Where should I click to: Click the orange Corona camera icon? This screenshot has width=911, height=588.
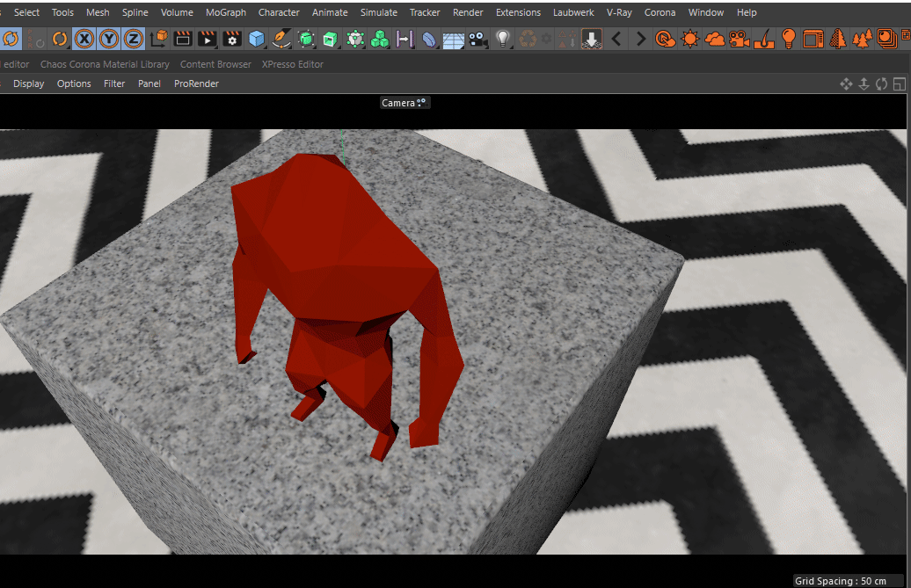[x=740, y=39]
